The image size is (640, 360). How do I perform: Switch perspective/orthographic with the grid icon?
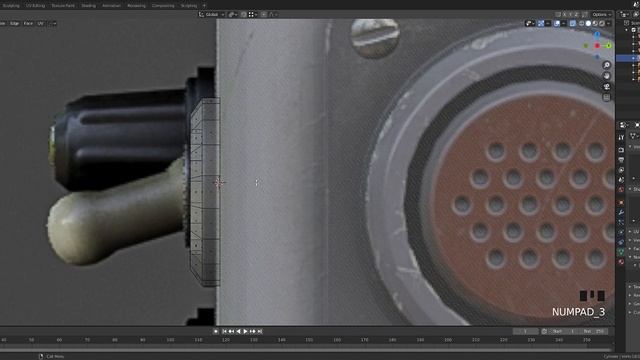(x=607, y=97)
